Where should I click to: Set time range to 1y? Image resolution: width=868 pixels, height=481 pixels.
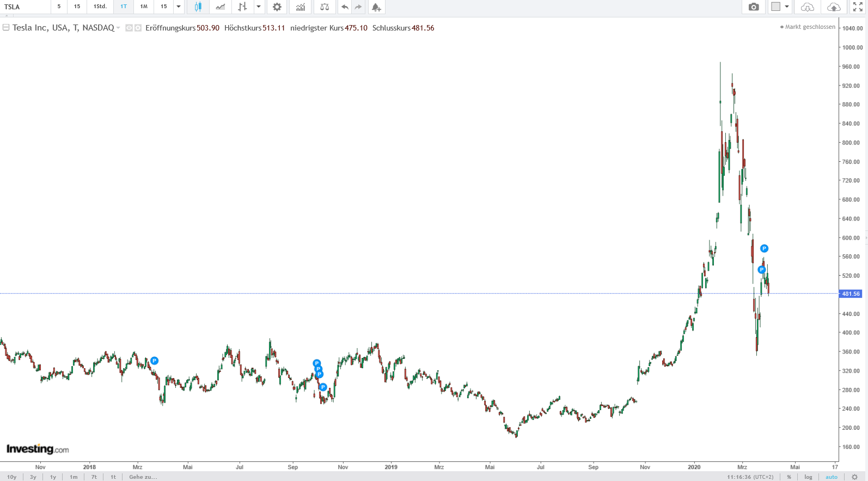tap(53, 477)
